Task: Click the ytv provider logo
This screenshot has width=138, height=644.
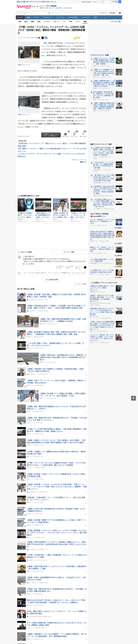Action: coord(77,38)
